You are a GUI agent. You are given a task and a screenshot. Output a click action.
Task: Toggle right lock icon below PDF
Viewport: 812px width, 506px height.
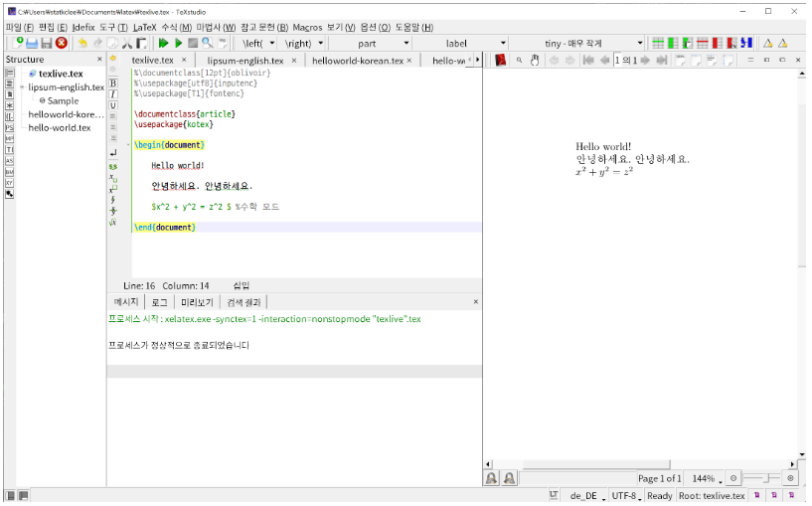pyautogui.click(x=509, y=478)
